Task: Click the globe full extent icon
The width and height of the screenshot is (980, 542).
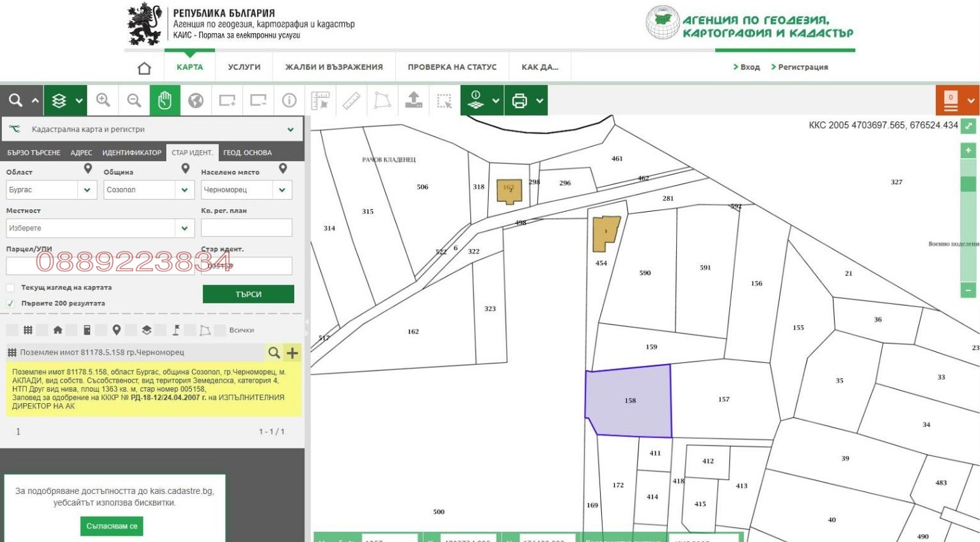Action: (196, 100)
